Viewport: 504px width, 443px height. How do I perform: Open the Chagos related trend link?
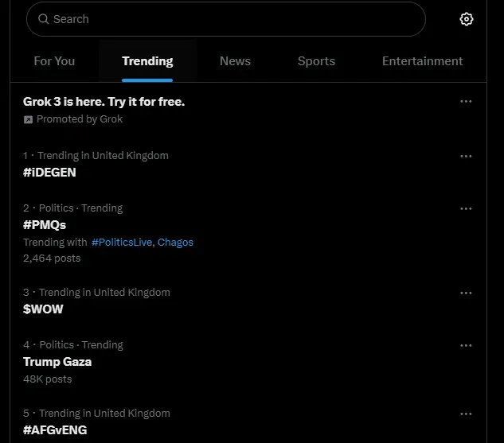(x=175, y=242)
